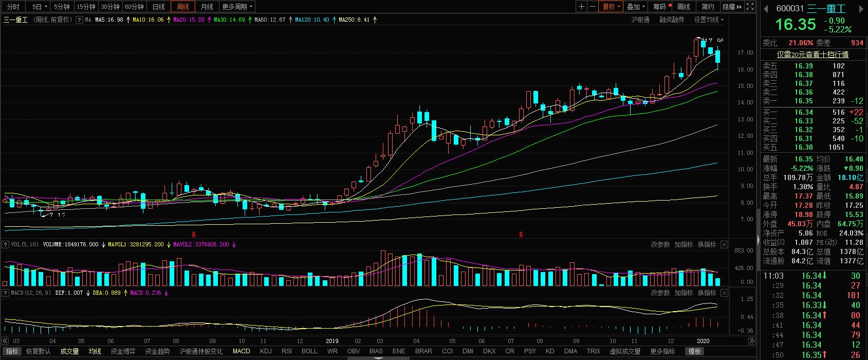868x360 pixels.
Task: Click 换指标 in MACD panel
Action: coord(707,293)
